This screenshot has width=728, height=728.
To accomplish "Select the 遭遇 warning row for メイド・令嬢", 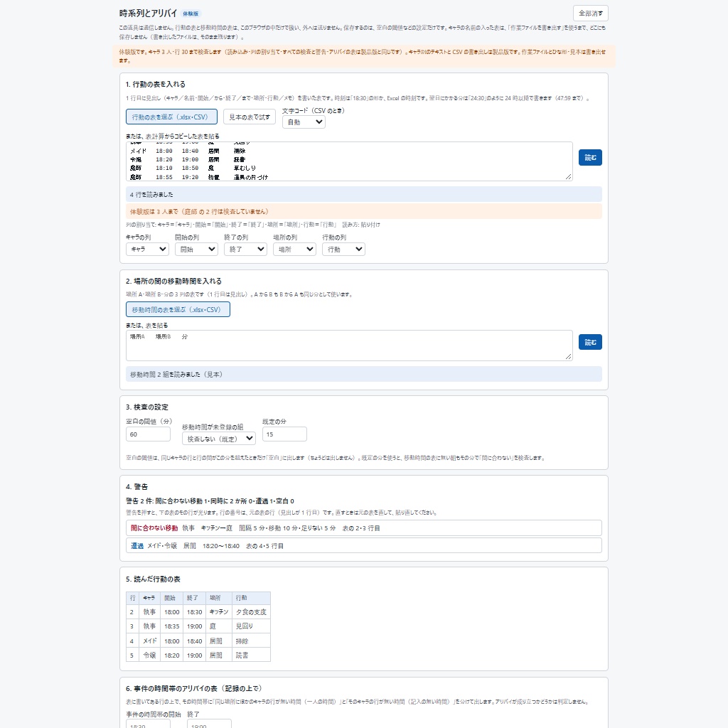I will (x=363, y=545).
